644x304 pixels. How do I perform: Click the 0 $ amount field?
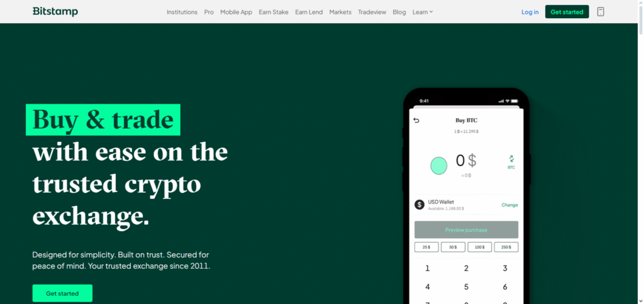click(466, 160)
